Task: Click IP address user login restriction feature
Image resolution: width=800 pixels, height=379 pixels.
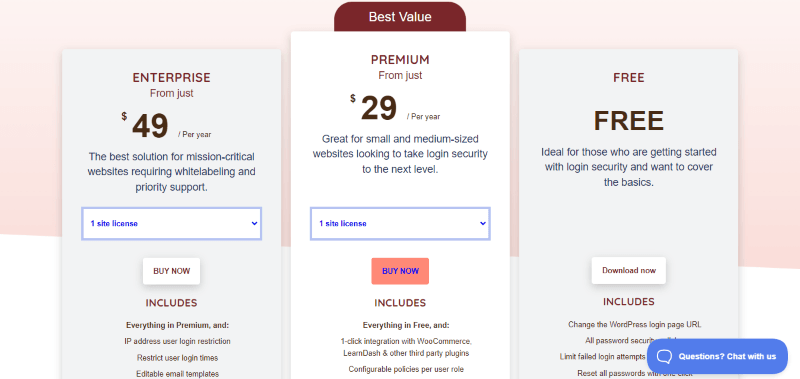Action: click(178, 341)
